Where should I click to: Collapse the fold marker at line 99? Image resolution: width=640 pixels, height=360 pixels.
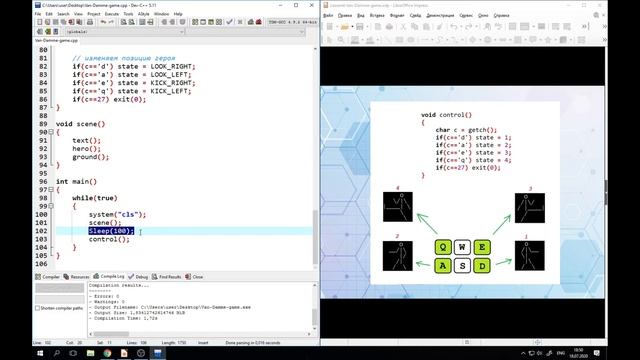click(51, 206)
